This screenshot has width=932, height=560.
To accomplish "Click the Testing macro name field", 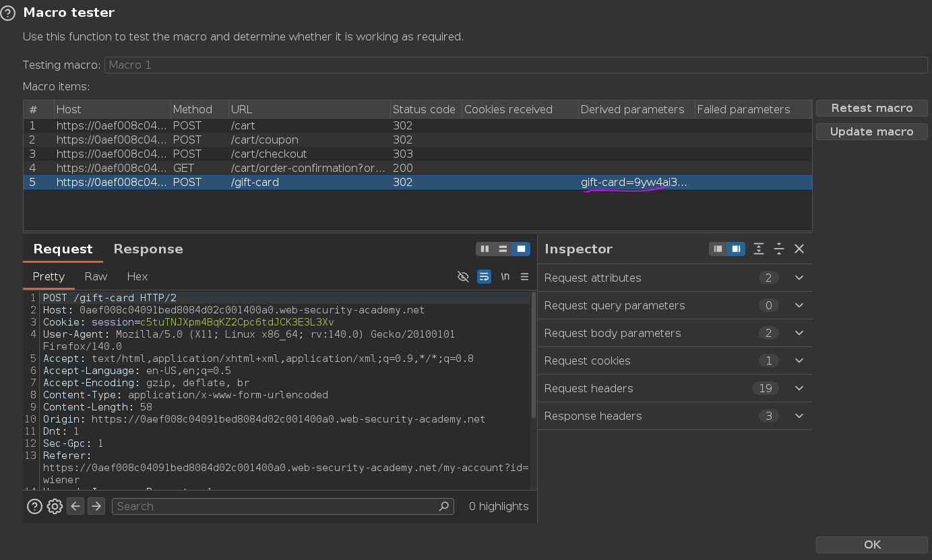I will [516, 65].
